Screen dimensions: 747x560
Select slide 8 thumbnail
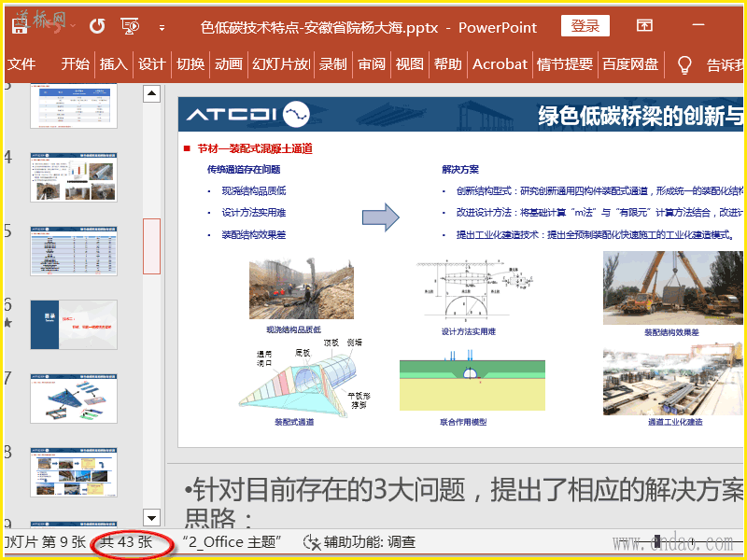(x=74, y=472)
